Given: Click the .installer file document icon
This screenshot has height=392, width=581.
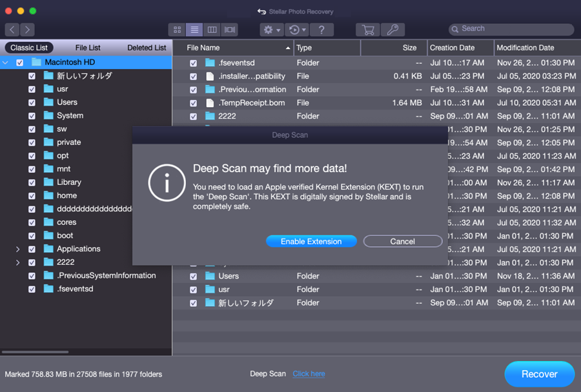Looking at the screenshot, I should coord(210,76).
